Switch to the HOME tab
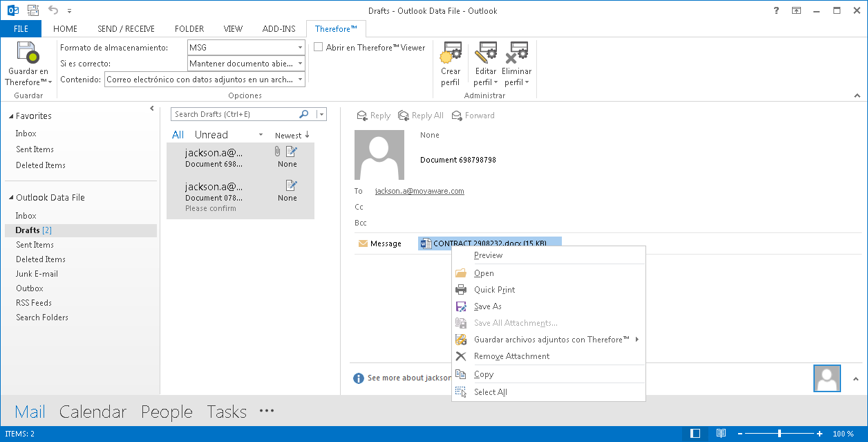Viewport: 868px width, 442px height. pos(65,29)
